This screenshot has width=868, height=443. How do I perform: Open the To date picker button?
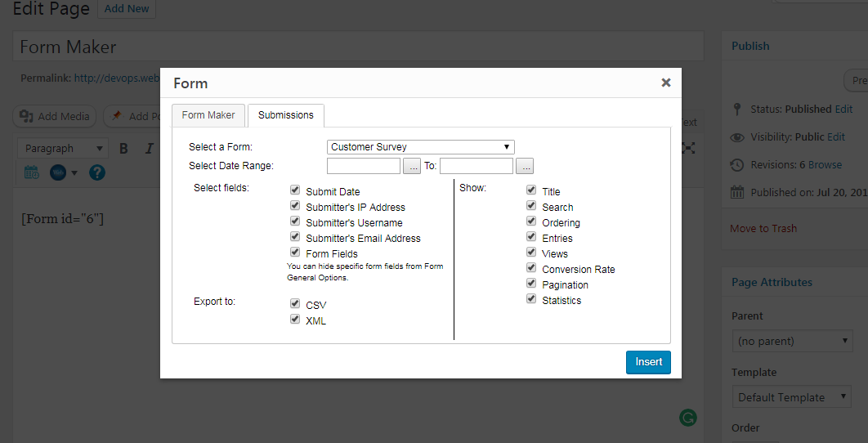pos(525,166)
